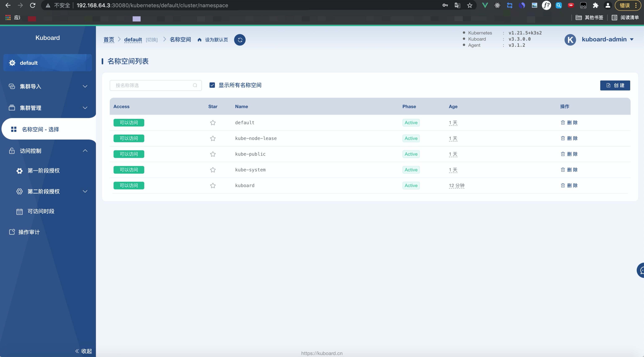Viewport: 644px width, 357px height.
Task: Open the Vue devtools extension icon
Action: pos(485,5)
